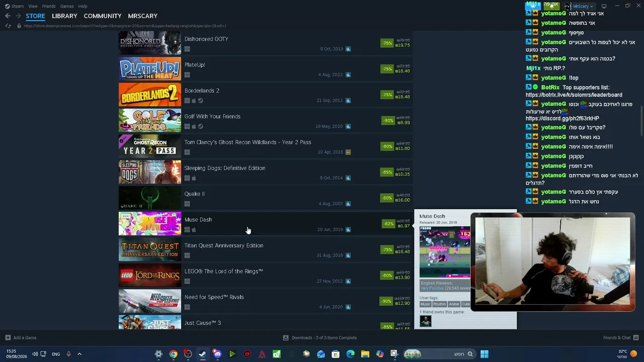Click the Titan Quest Anniversary Edition title
Image resolution: width=644 pixels, height=362 pixels.
point(224,245)
